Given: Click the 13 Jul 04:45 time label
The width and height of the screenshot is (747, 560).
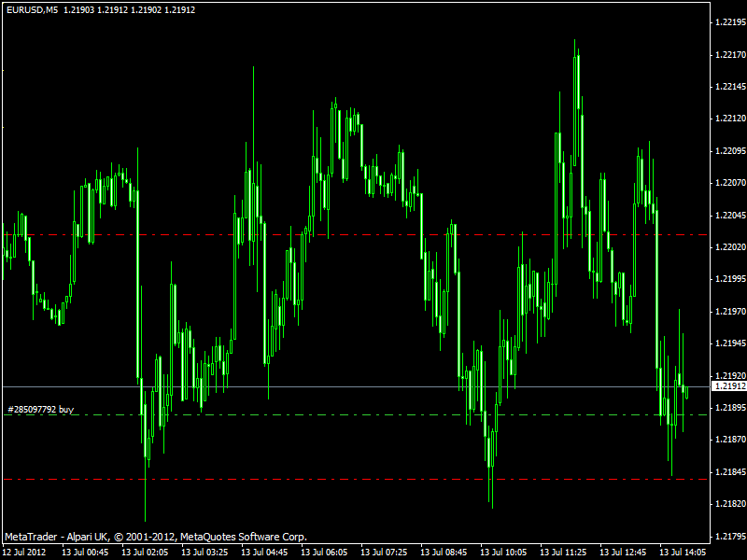Looking at the screenshot, I should pos(264,553).
